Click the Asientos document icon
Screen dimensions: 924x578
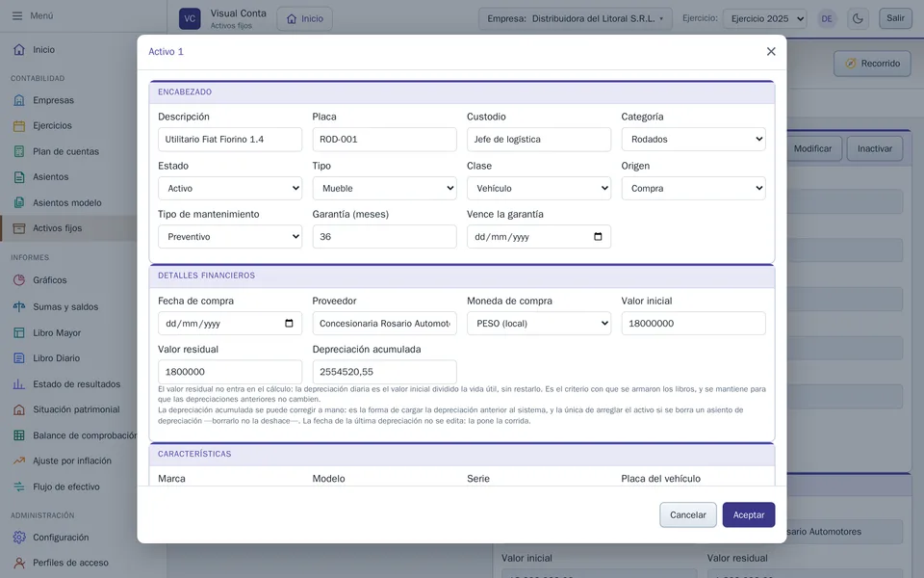click(x=19, y=177)
